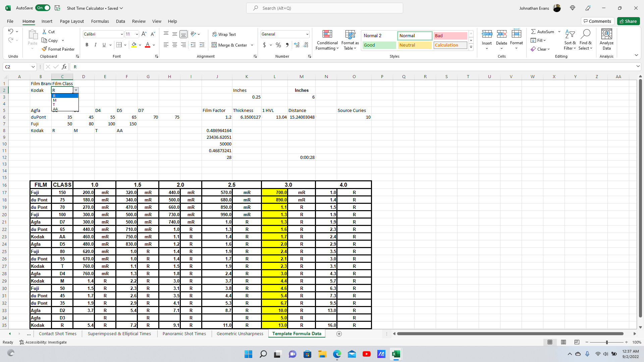This screenshot has height=362, width=644.
Task: Switch to the Data tab
Action: click(x=120, y=21)
